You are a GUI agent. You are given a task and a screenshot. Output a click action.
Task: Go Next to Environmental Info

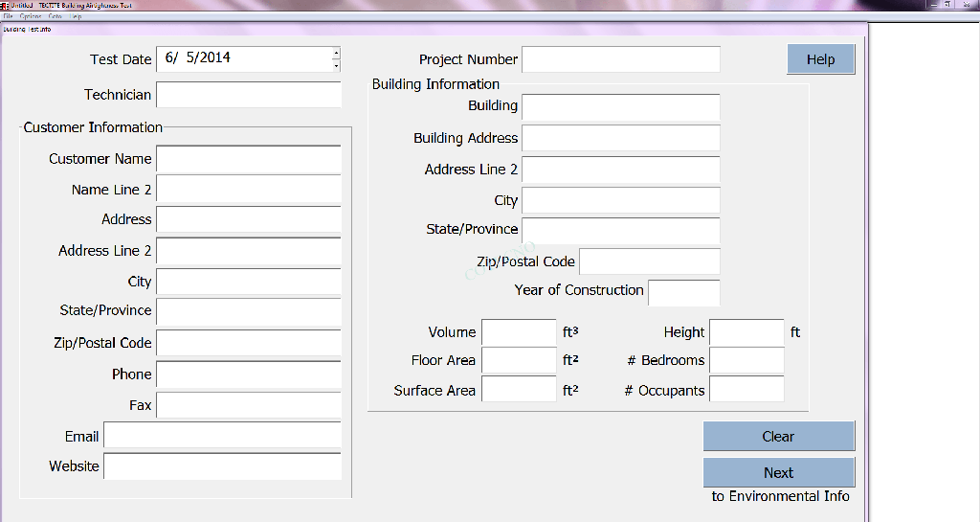(778, 472)
